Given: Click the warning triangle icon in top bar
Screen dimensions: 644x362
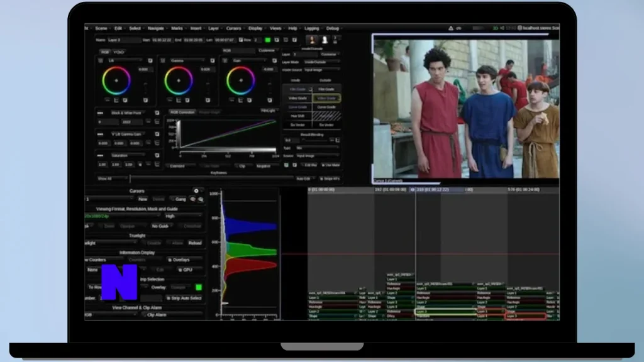Looking at the screenshot, I should 450,28.
